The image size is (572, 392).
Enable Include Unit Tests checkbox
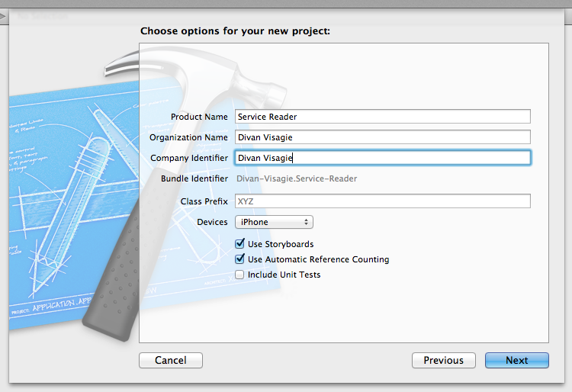point(239,275)
